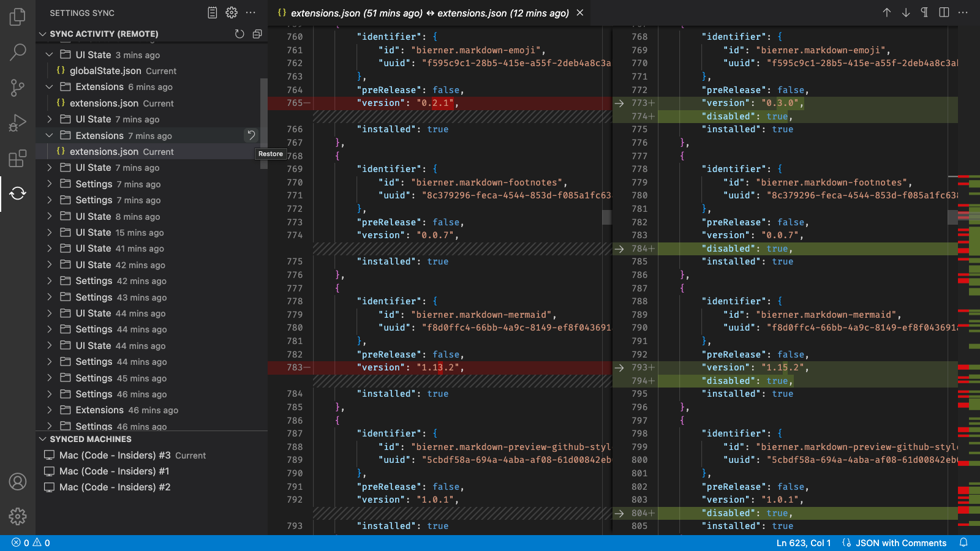Image resolution: width=980 pixels, height=551 pixels.
Task: Collapse the Extensions 6 mins ago entry
Action: 50,87
